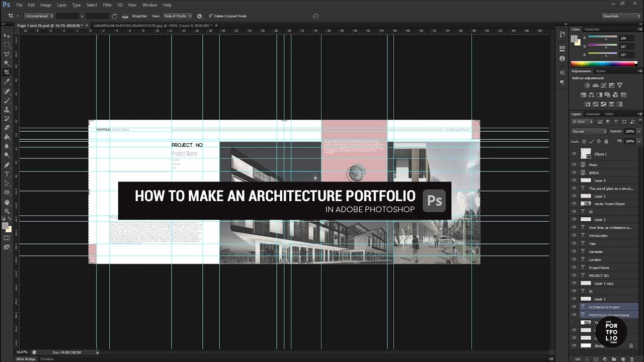Viewport: 644px width, 362px height.
Task: Open the Rule of Thirds view dropdown
Action: click(177, 16)
